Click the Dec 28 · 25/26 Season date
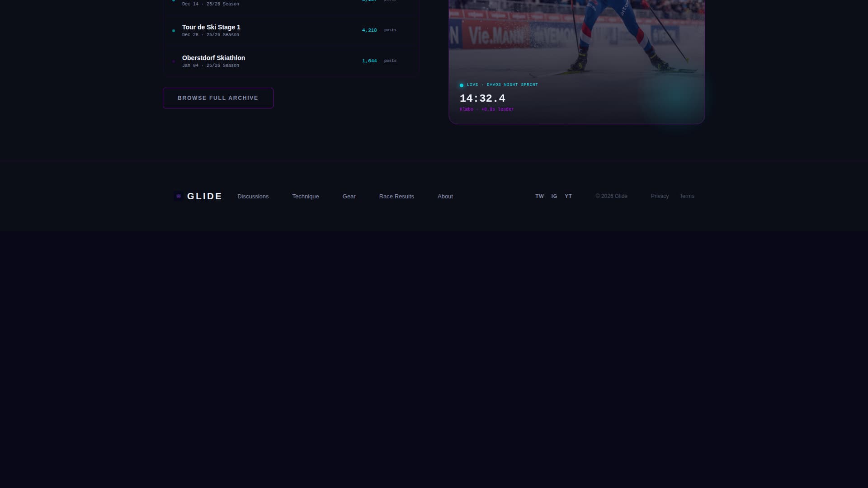 point(210,35)
